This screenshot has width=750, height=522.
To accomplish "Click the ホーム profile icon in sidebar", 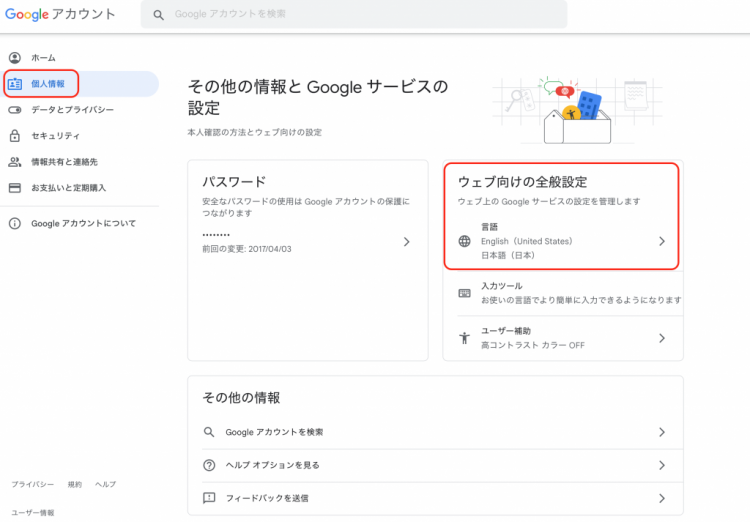I will coord(15,58).
